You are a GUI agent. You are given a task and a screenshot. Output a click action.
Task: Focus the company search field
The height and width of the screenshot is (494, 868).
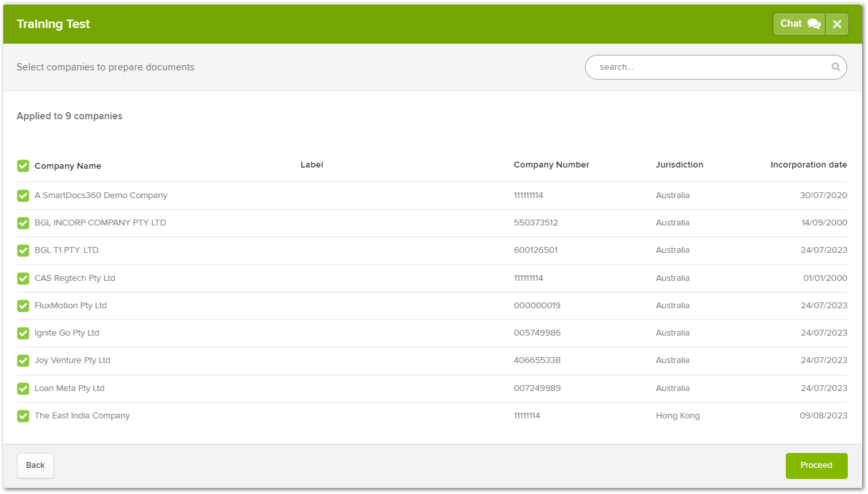click(715, 67)
